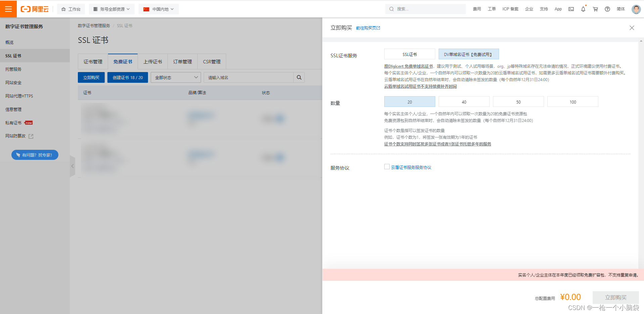Open the 支持 menu

tap(544, 9)
